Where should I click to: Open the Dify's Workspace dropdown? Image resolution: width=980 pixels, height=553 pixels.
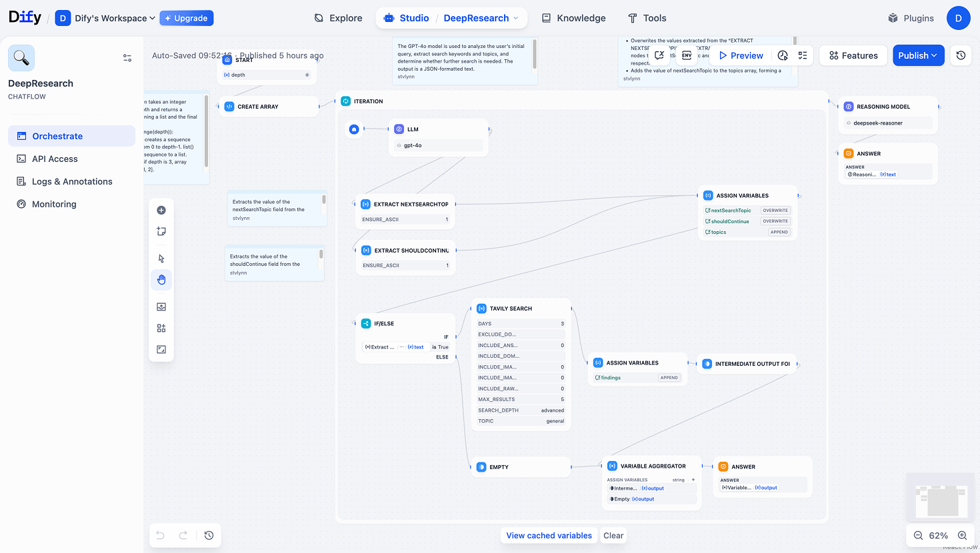[105, 18]
